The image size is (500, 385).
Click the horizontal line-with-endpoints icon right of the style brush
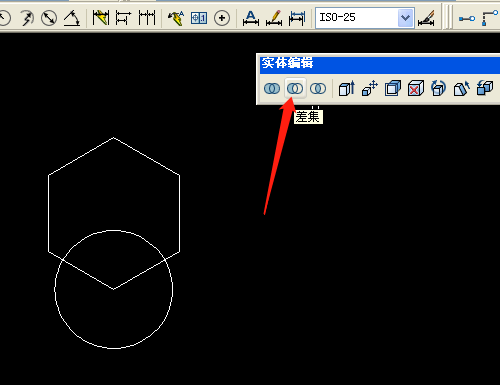pyautogui.click(x=467, y=18)
